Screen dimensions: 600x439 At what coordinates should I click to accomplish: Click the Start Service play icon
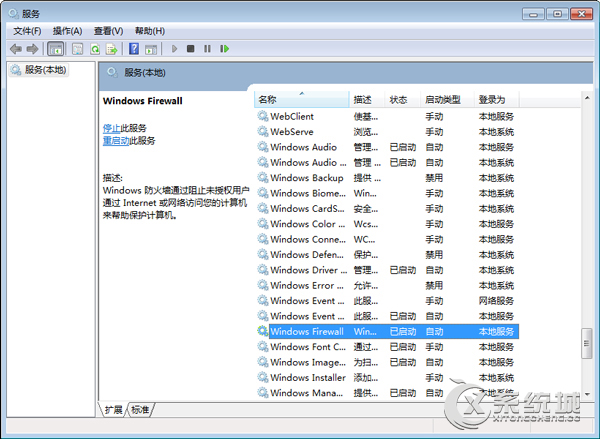click(x=174, y=49)
